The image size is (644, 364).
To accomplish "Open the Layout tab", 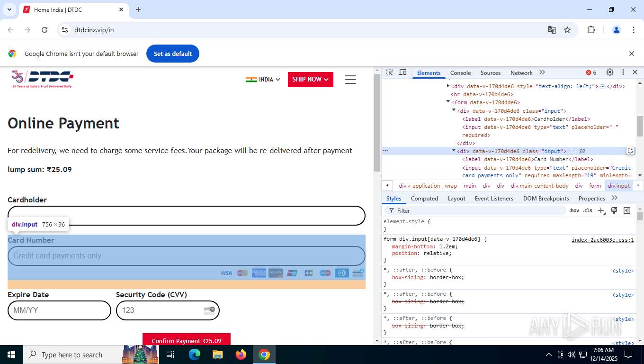I will point(456,199).
